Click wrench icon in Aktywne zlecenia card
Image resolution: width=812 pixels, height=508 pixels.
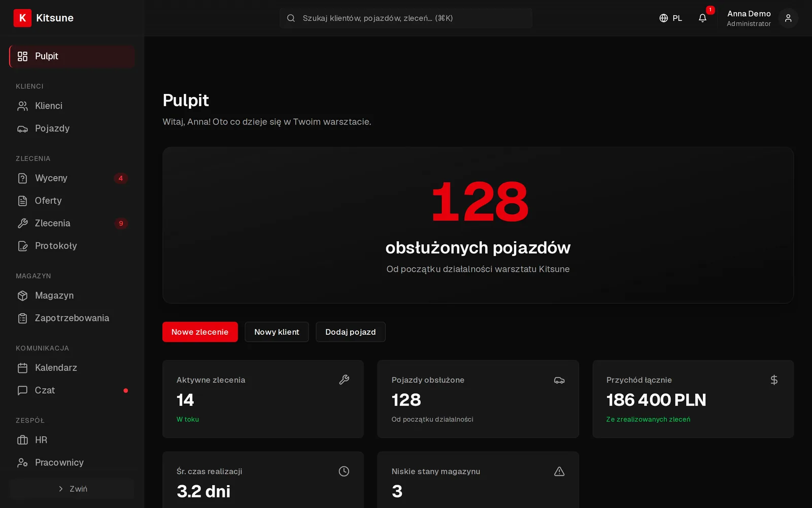click(344, 379)
